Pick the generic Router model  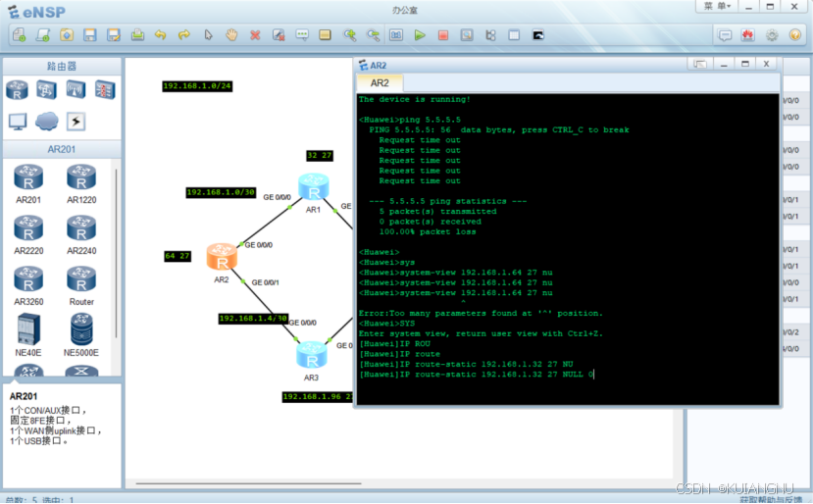click(x=81, y=285)
